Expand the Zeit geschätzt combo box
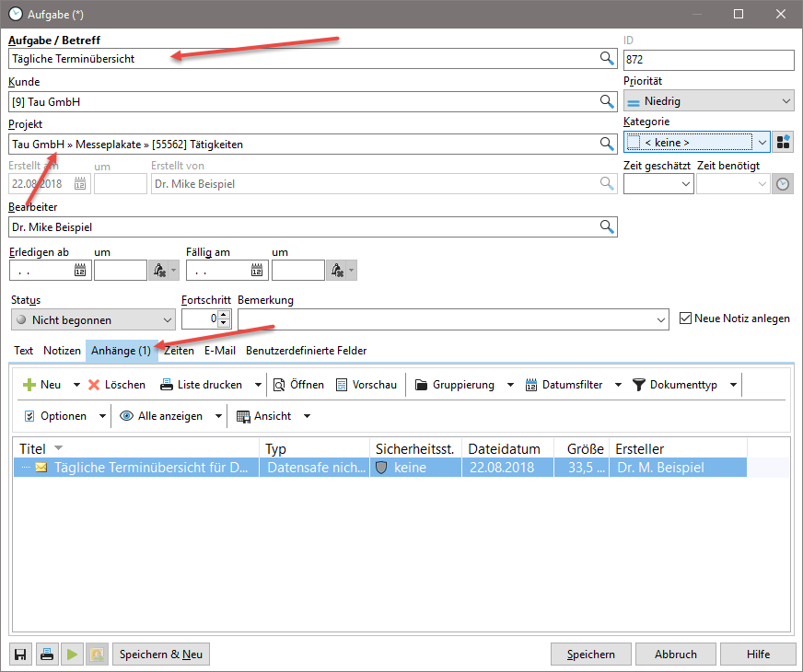 pos(684,184)
